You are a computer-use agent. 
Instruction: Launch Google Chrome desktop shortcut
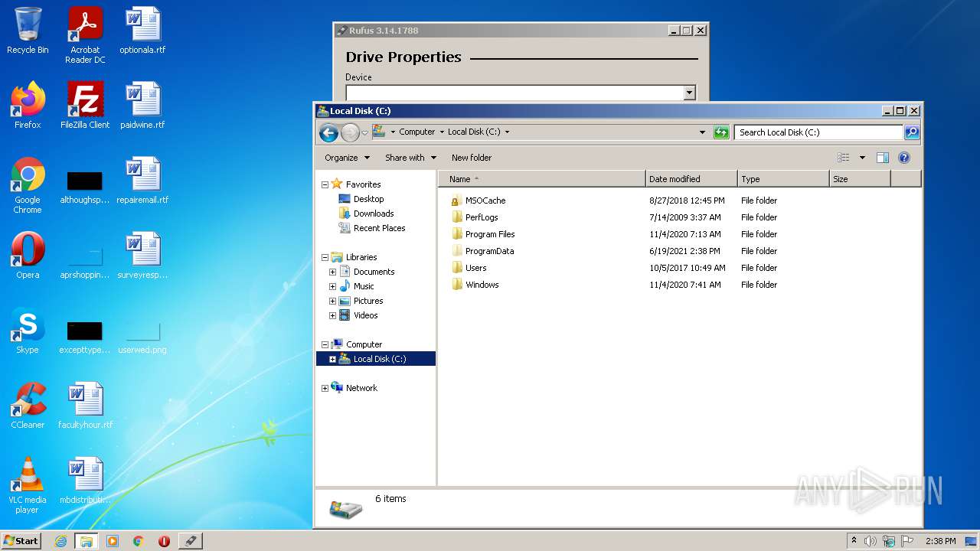(28, 185)
